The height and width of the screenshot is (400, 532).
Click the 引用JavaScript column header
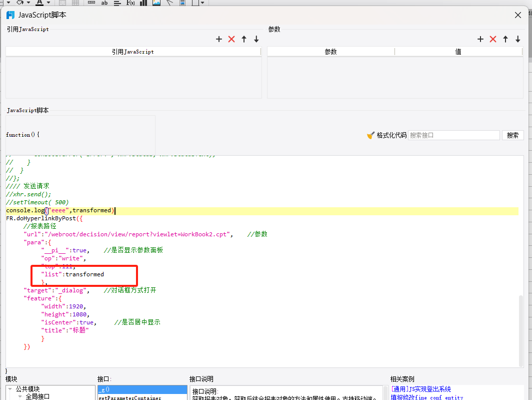tap(133, 52)
